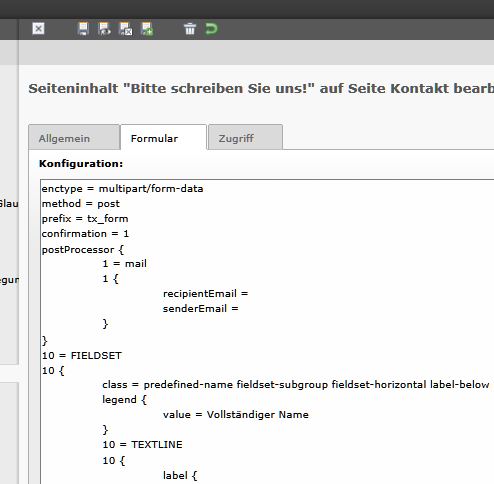Image resolution: width=494 pixels, height=484 pixels.
Task: Click the 'label {' line
Action: (x=180, y=475)
